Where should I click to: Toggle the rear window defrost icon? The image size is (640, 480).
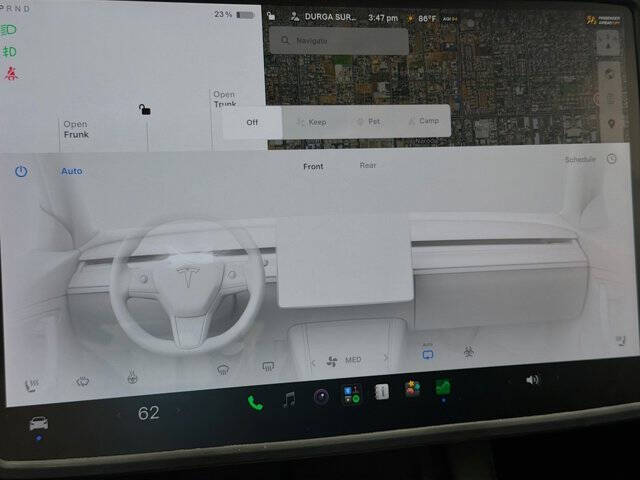[268, 366]
